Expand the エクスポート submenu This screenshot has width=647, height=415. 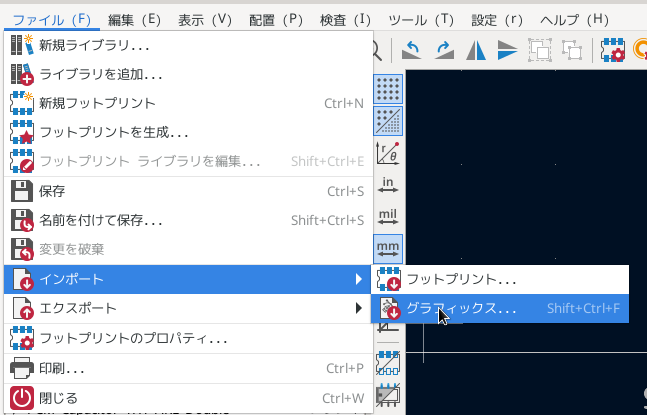click(x=188, y=308)
